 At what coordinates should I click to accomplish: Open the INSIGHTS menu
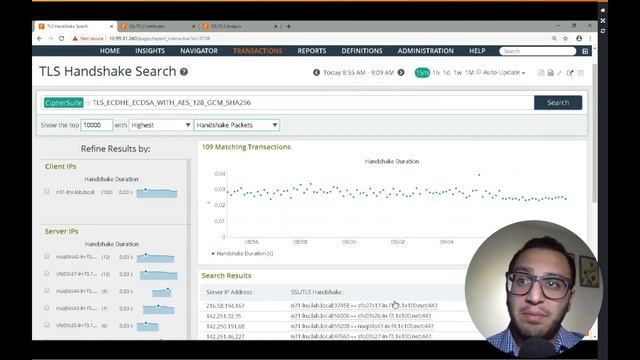[150, 51]
